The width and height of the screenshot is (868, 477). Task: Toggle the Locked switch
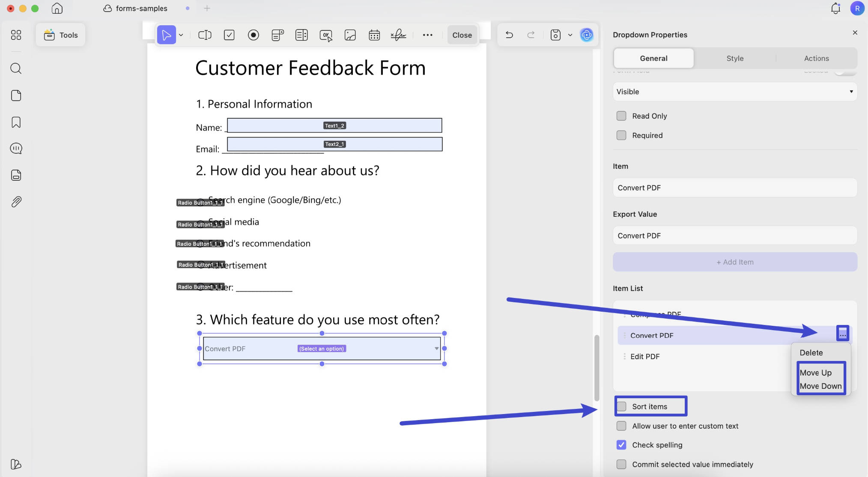845,72
